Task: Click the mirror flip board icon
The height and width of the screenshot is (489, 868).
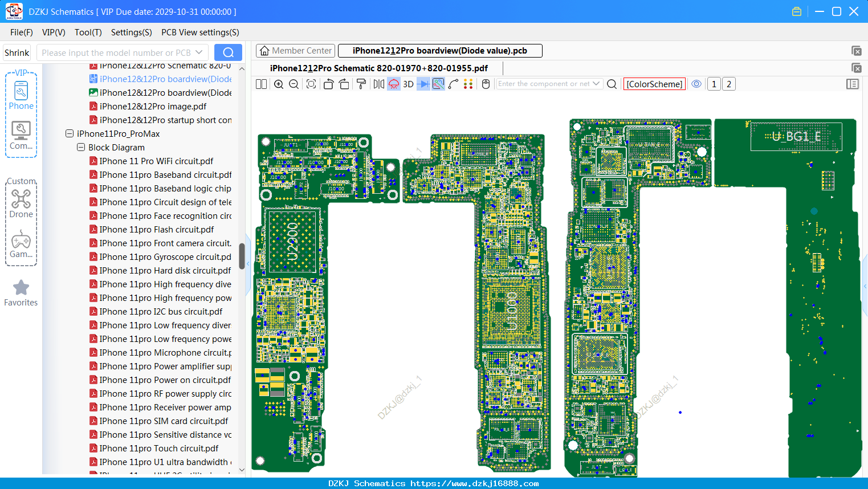Action: [378, 84]
